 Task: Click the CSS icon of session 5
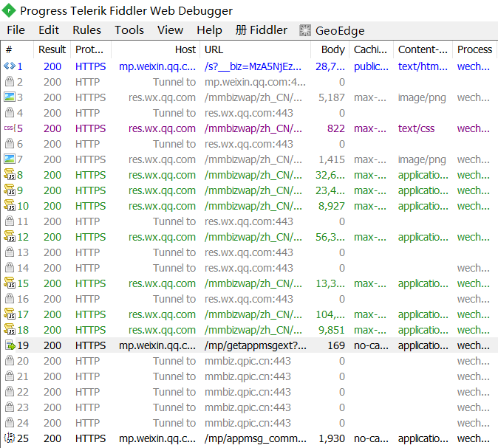(10, 128)
